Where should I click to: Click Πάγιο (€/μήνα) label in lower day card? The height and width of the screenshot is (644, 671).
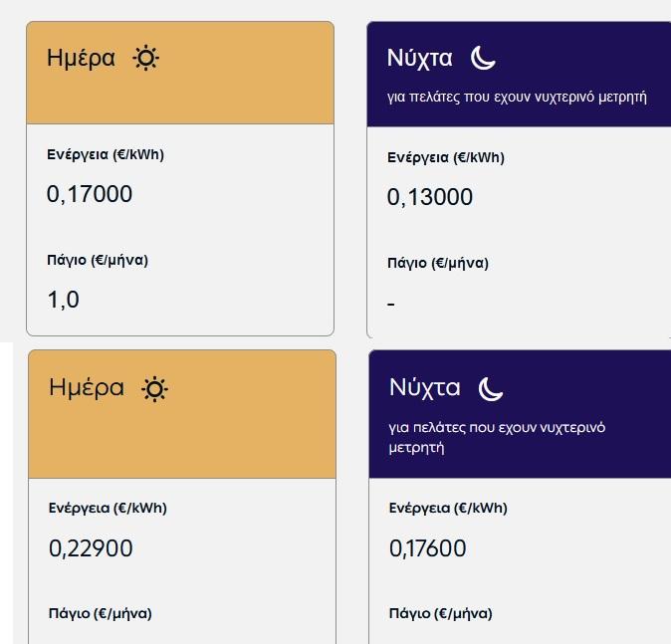click(x=101, y=613)
